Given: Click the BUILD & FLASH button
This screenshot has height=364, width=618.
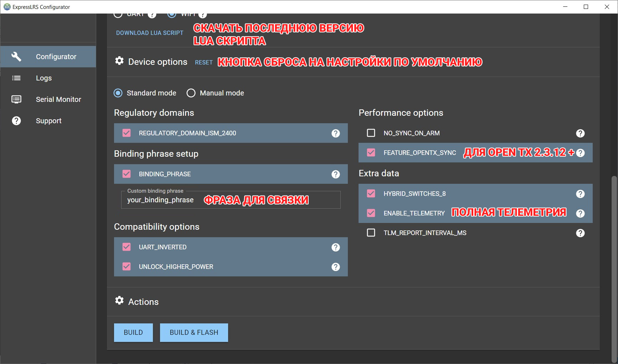Looking at the screenshot, I should [x=194, y=333].
